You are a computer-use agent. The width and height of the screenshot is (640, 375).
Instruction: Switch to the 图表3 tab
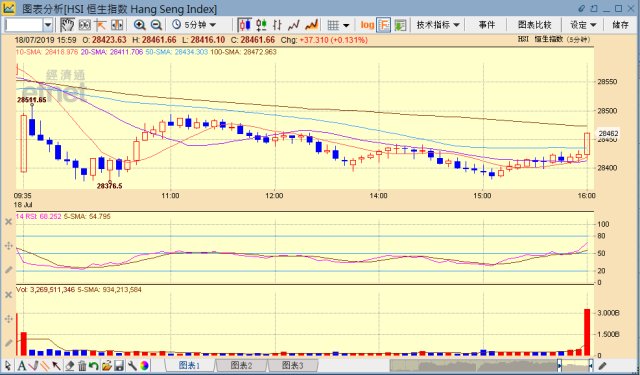293,365
